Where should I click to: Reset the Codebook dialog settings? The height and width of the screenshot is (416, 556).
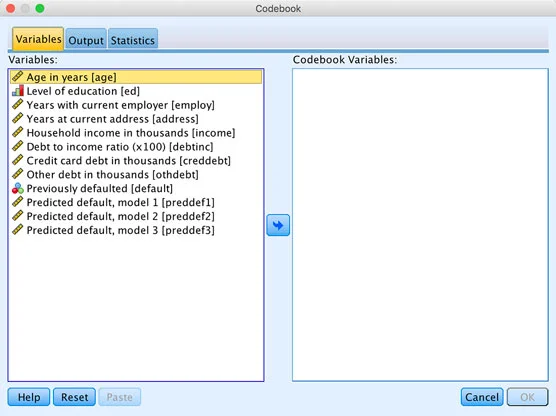(x=74, y=397)
